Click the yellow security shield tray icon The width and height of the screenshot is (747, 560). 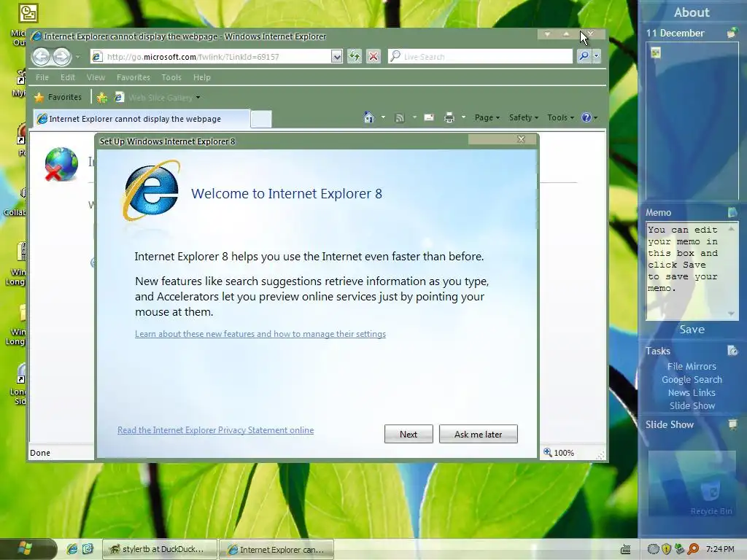pos(667,549)
